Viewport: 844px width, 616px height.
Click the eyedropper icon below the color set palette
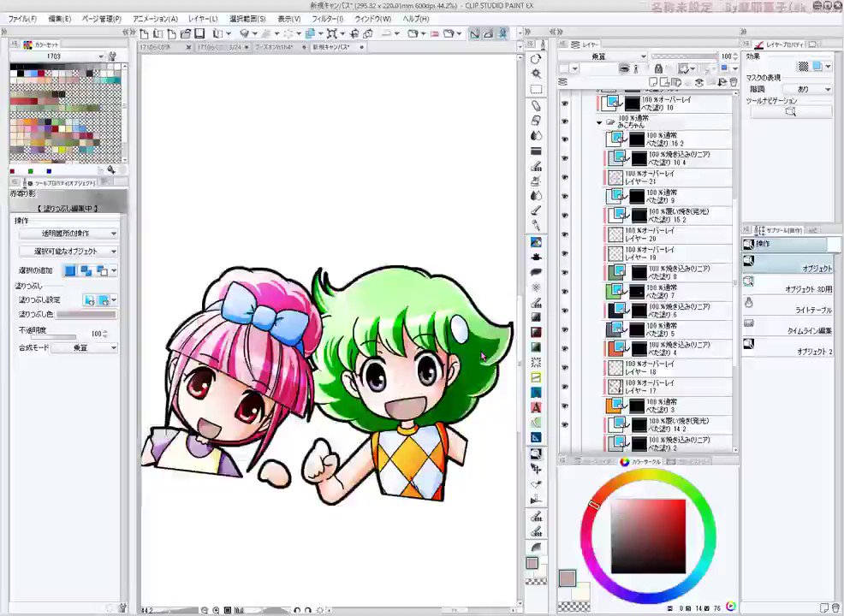pyautogui.click(x=111, y=170)
